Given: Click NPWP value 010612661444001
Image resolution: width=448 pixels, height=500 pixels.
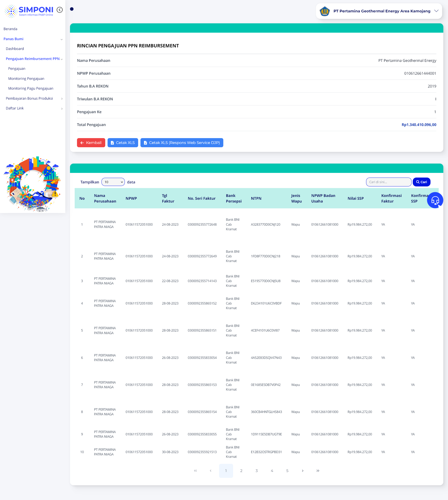Looking at the screenshot, I should tap(420, 73).
